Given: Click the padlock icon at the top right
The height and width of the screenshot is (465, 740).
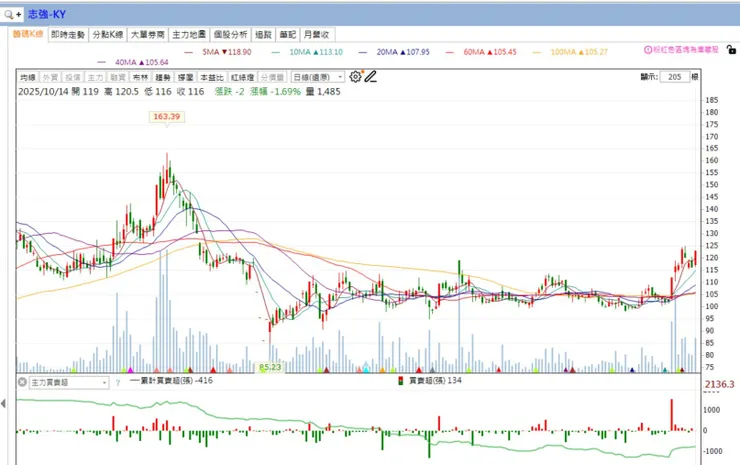Looking at the screenshot, I should pos(731,50).
